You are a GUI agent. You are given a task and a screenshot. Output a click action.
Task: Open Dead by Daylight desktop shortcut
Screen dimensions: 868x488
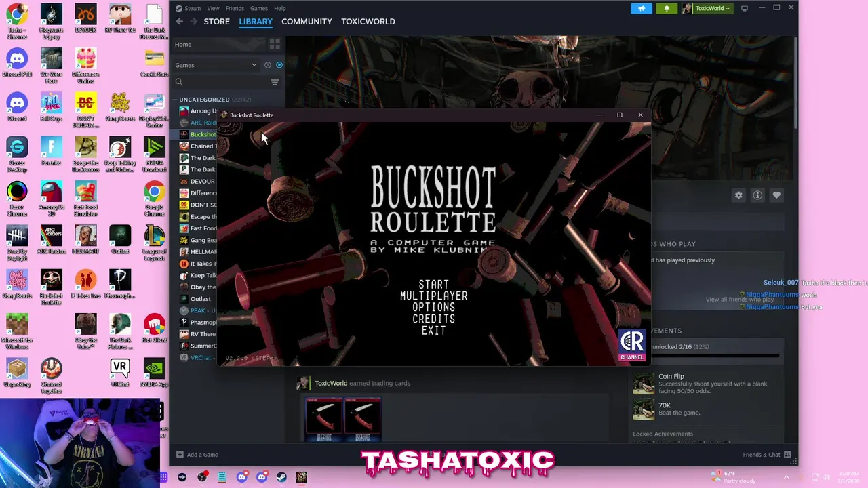coord(17,243)
